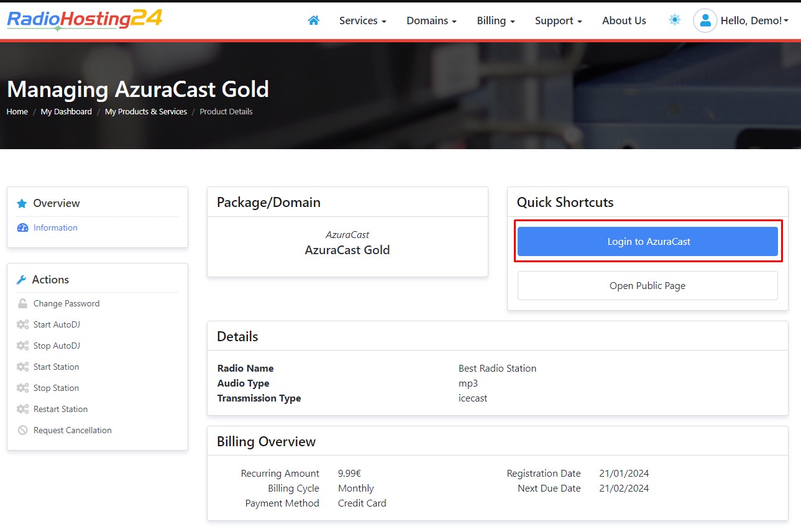Click the next due date '21/02/2024'
This screenshot has height=532, width=801.
click(624, 488)
